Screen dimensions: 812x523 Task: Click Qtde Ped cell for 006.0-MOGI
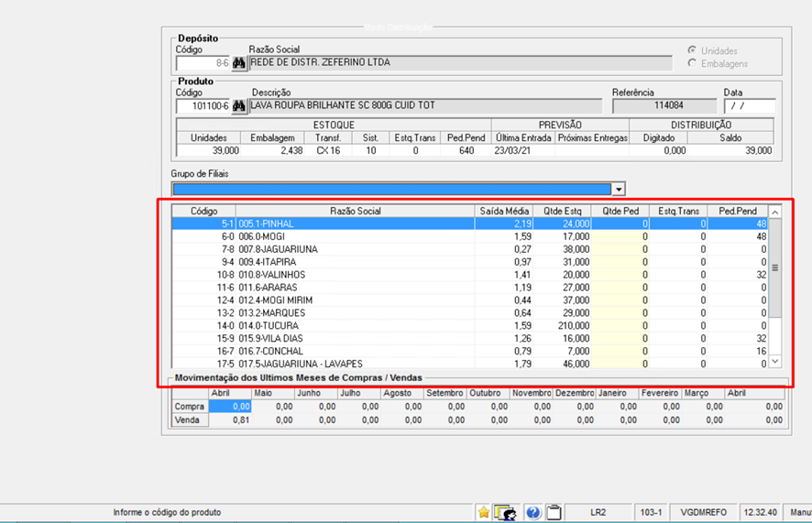coord(620,236)
